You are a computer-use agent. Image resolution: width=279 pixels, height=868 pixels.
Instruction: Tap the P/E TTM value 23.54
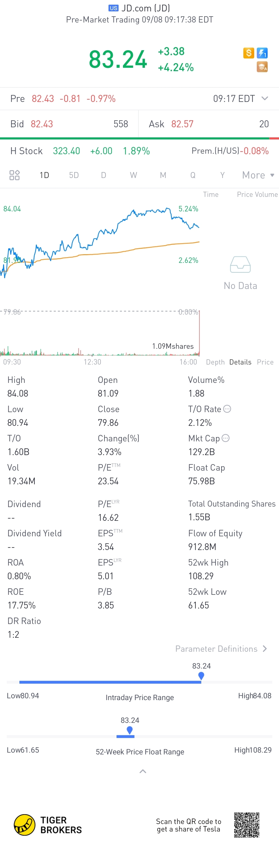click(x=108, y=481)
